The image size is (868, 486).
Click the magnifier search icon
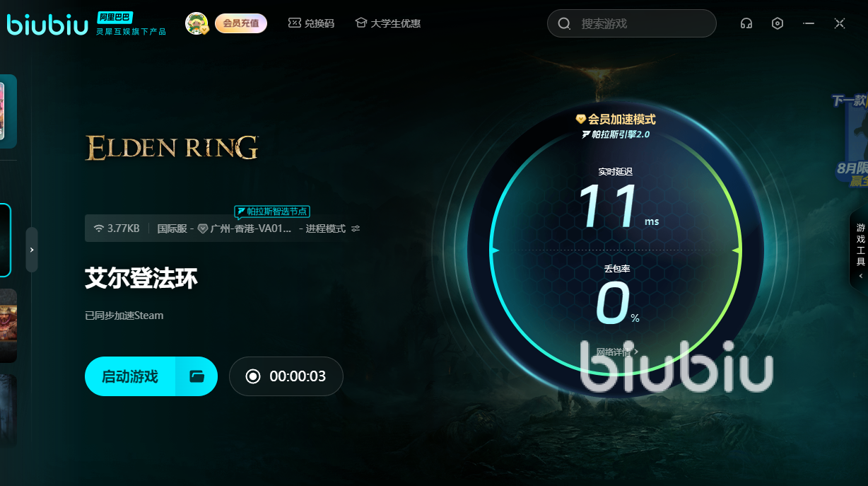click(x=564, y=24)
